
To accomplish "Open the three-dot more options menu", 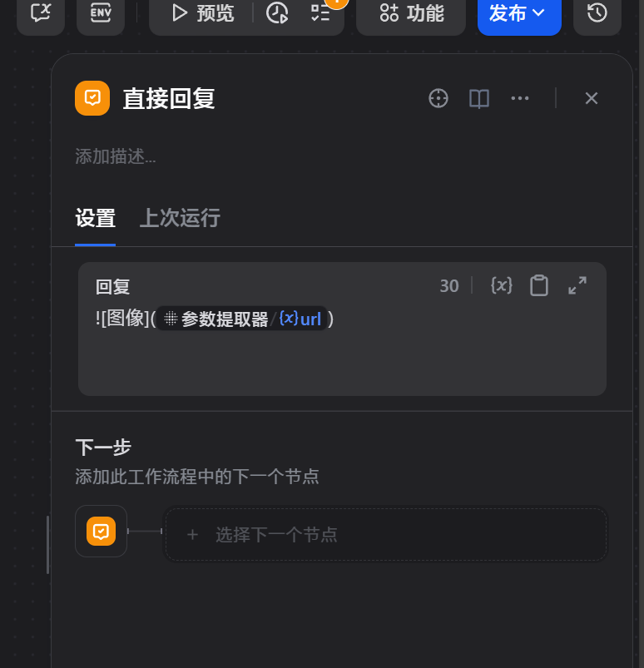I will (520, 98).
